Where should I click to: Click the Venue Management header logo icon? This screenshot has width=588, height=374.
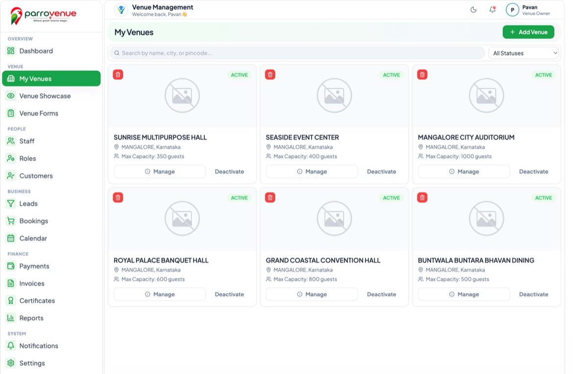pyautogui.click(x=121, y=10)
